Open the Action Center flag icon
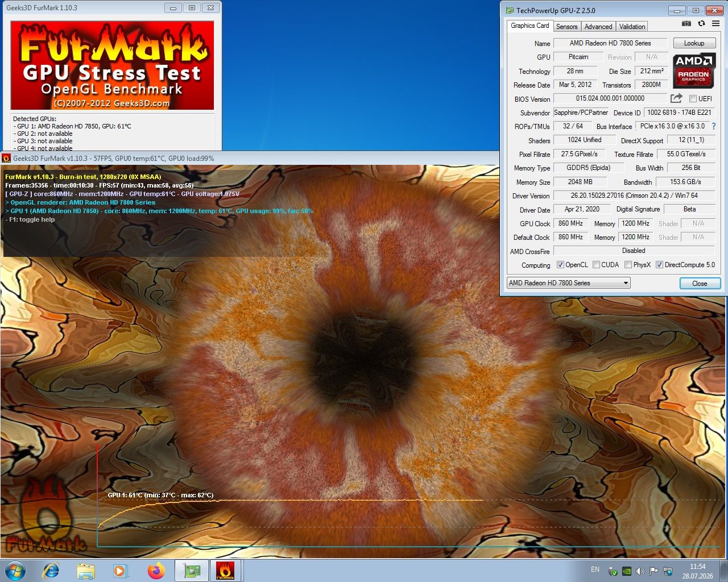 click(x=654, y=571)
